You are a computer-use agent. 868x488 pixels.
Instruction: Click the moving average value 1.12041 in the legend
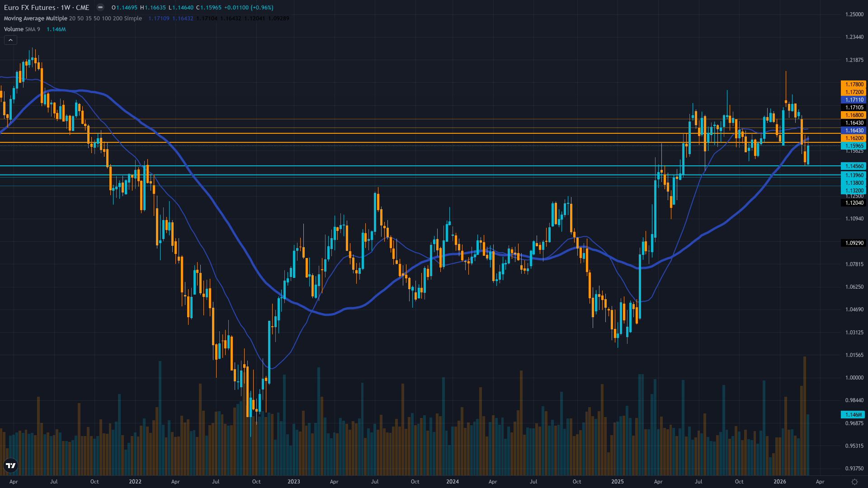[255, 19]
